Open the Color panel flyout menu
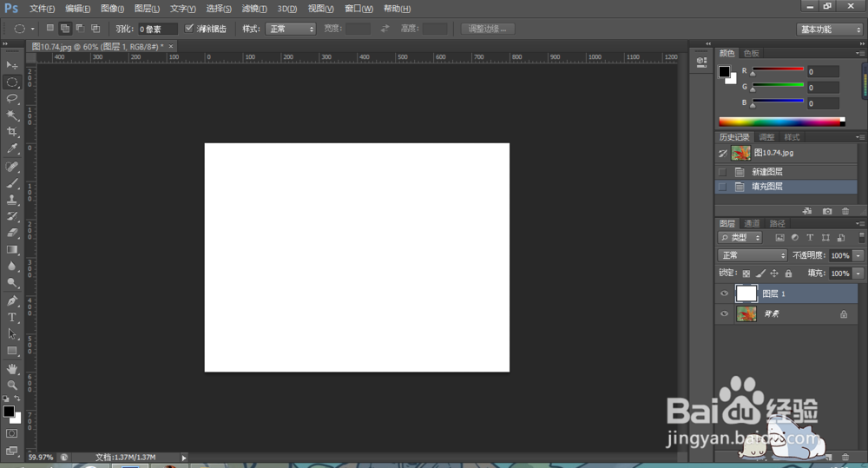The width and height of the screenshot is (868, 468). click(x=859, y=53)
